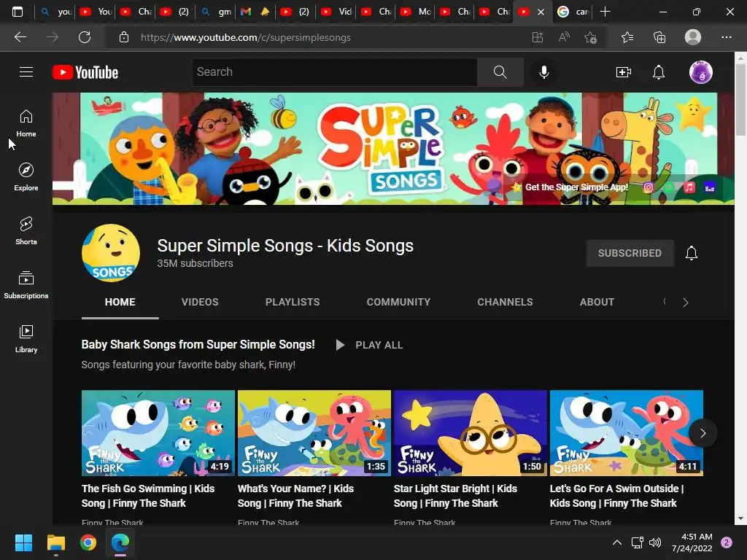Open Edge Settings and more menu
This screenshot has height=560, width=747.
[x=726, y=37]
